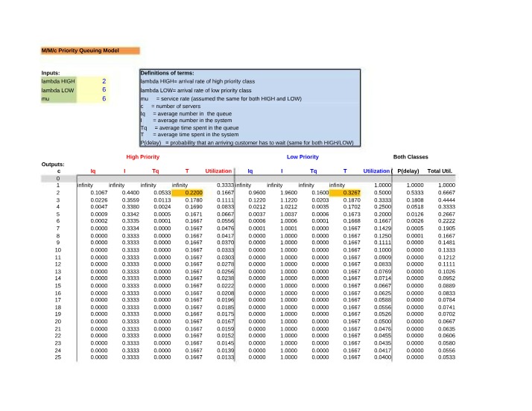Image resolution: width=532 pixels, height=411 pixels.
Task: Select the "Outputs:" label
Action: 53,165
